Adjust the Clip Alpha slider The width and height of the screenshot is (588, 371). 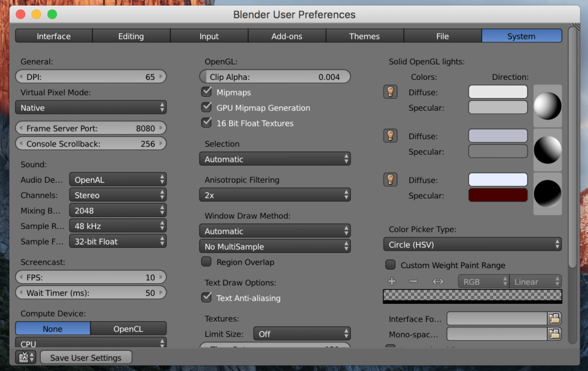point(275,76)
